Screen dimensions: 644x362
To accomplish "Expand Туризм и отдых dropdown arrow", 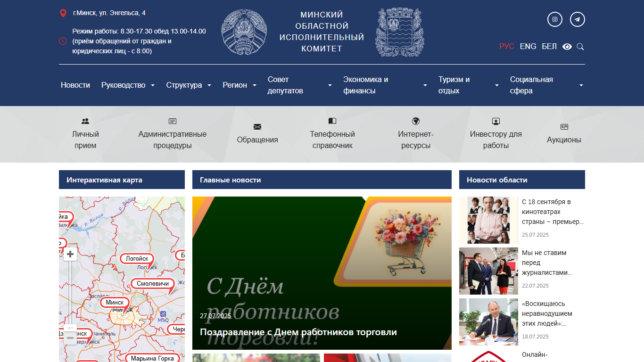I will pos(497,85).
